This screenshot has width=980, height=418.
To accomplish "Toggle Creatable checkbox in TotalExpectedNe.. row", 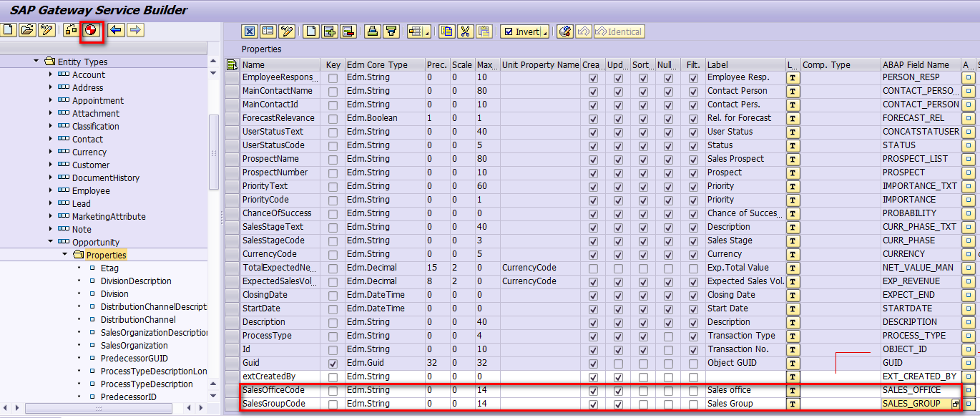I will 593,268.
